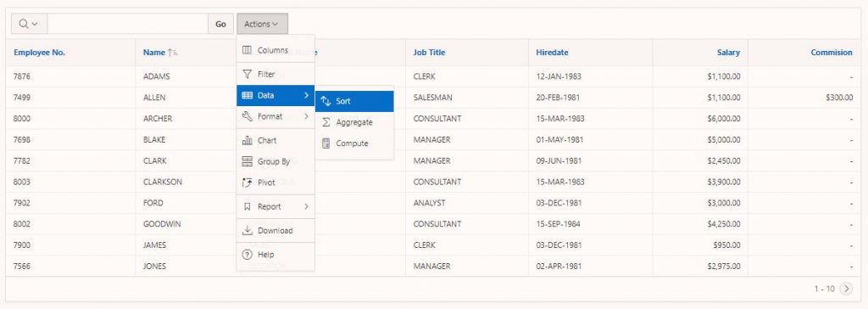Select Sort from the Data submenu
The image size is (868, 309).
coord(354,102)
